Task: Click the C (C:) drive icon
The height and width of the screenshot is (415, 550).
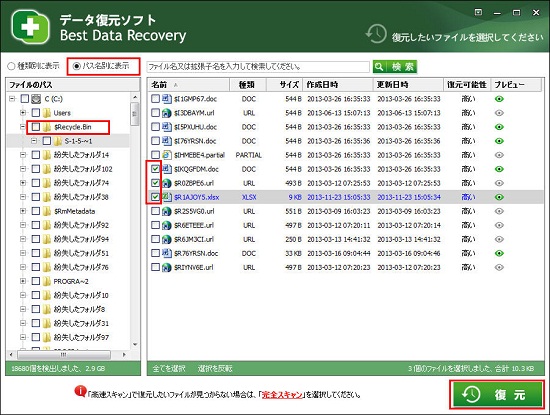Action: tap(36, 99)
